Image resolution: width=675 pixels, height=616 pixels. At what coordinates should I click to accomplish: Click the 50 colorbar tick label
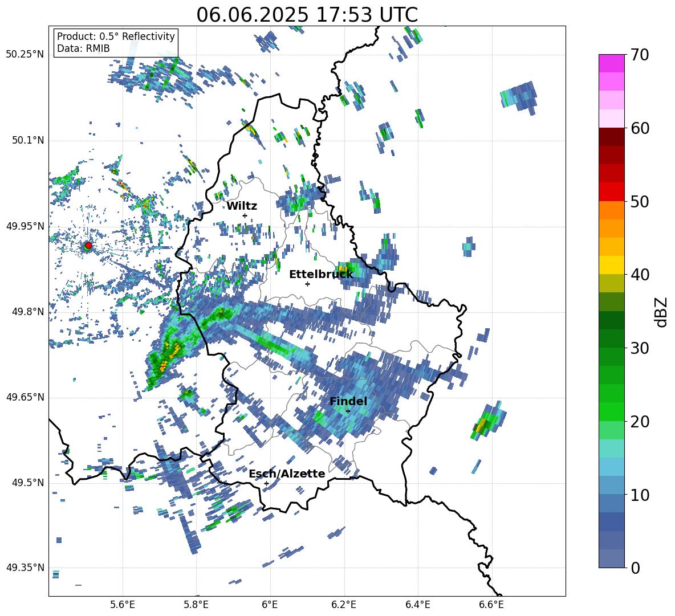coord(640,202)
